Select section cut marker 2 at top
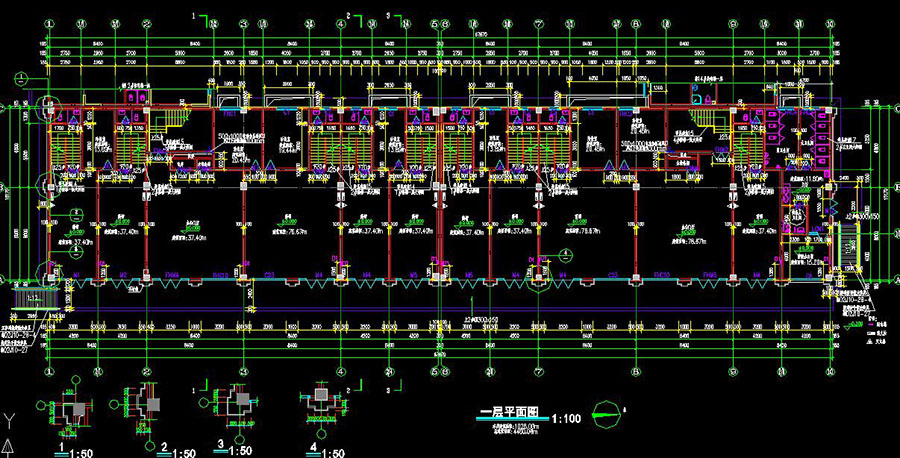 point(349,17)
